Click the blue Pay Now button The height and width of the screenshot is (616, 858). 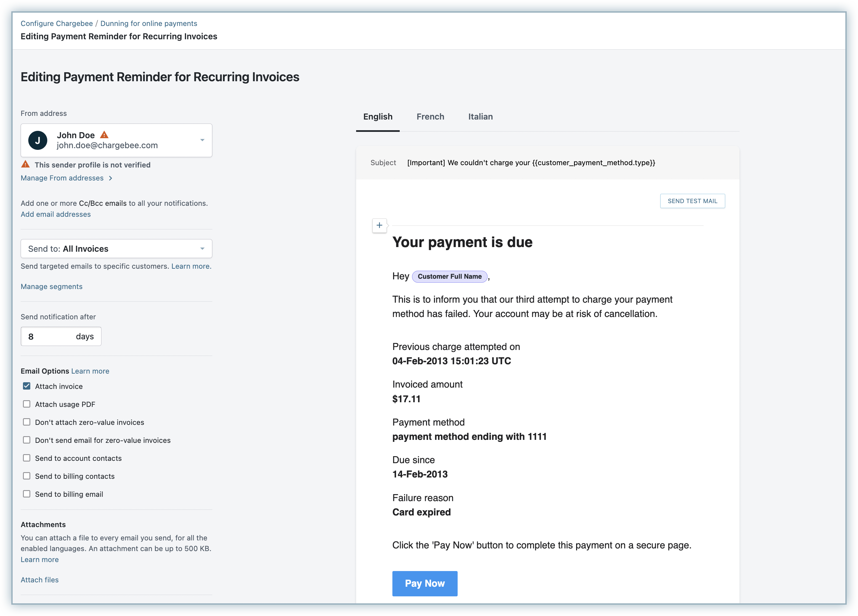424,583
